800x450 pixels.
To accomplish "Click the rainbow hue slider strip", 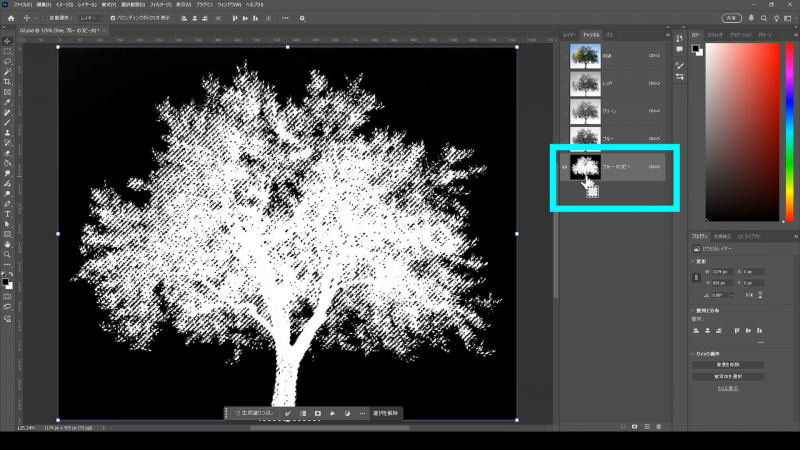I will point(788,130).
